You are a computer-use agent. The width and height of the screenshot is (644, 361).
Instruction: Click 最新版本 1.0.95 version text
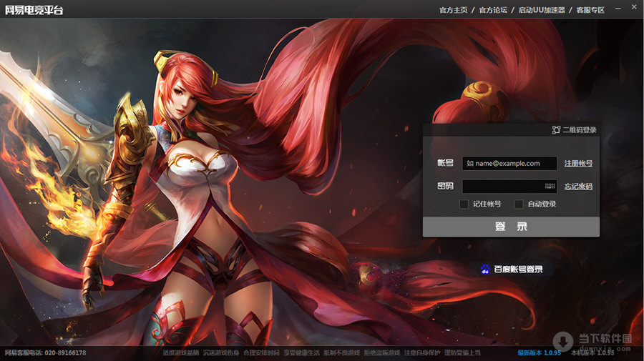coord(540,352)
